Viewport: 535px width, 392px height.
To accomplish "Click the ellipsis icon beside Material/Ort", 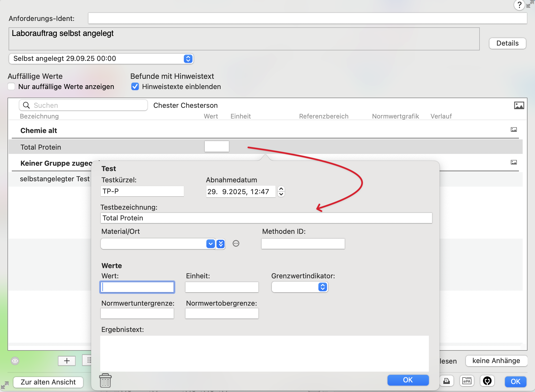I will pos(236,243).
